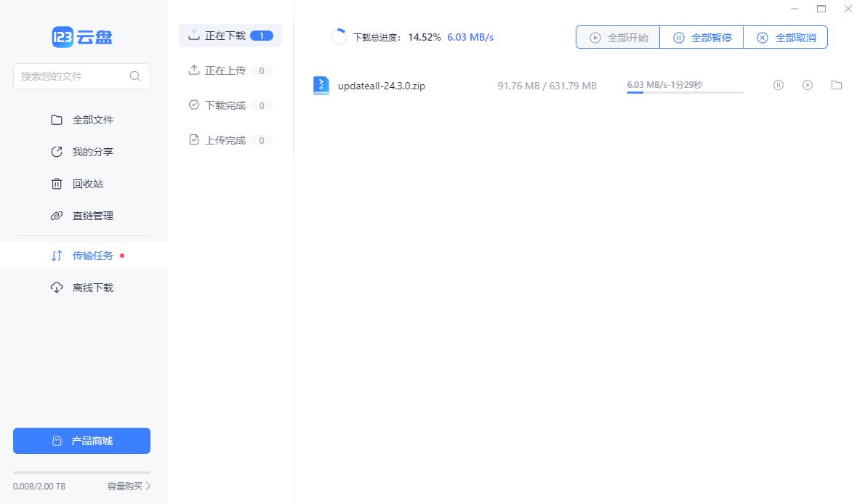Click 全部取消 to cancel all
865x504 pixels.
(x=785, y=38)
